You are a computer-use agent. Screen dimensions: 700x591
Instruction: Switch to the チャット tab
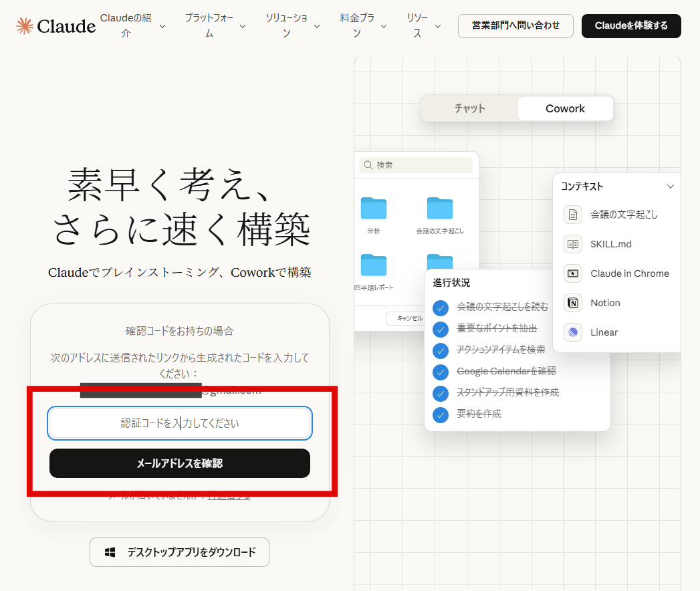pyautogui.click(x=469, y=108)
